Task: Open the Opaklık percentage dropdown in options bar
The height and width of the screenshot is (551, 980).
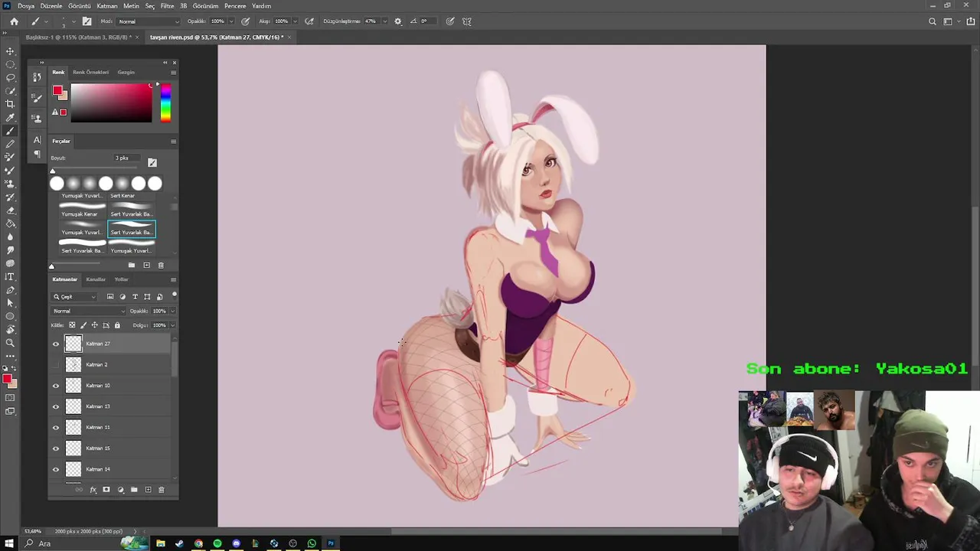Action: (231, 21)
